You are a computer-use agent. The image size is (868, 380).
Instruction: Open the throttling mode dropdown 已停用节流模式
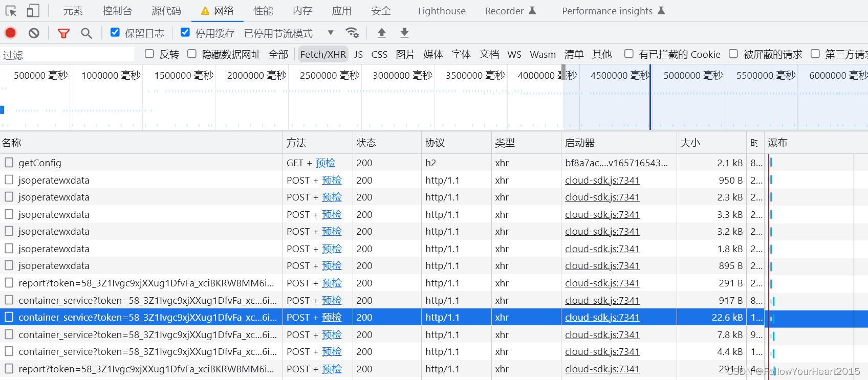[x=289, y=33]
